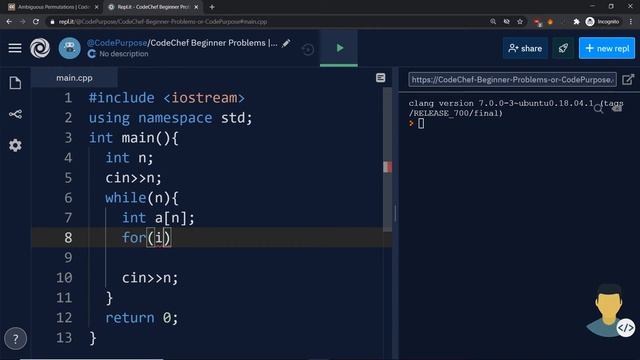
Task: Go forward in browser history
Action: (22, 22)
